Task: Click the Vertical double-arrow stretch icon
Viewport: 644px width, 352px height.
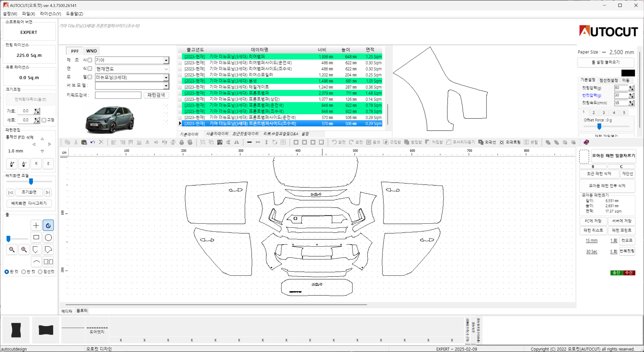Action: pos(266,142)
